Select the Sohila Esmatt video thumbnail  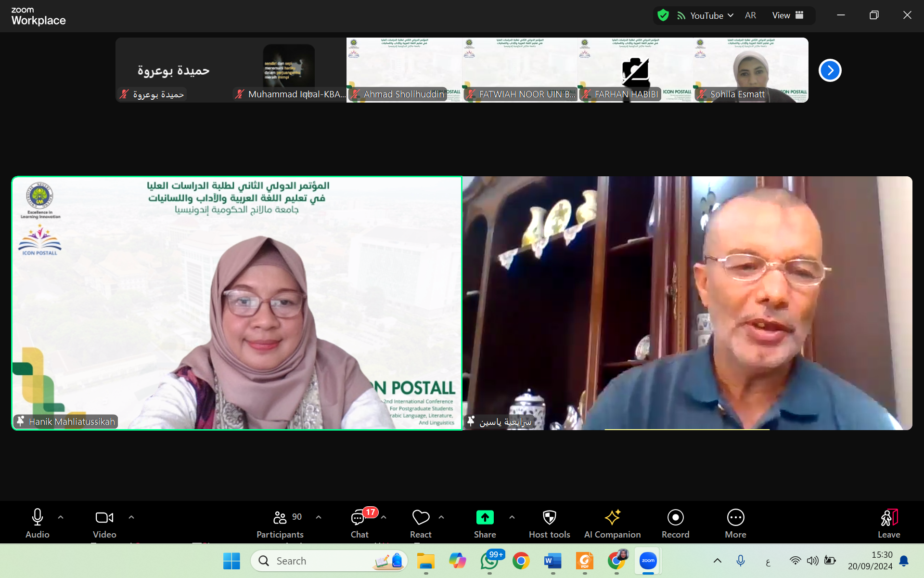pyautogui.click(x=751, y=70)
